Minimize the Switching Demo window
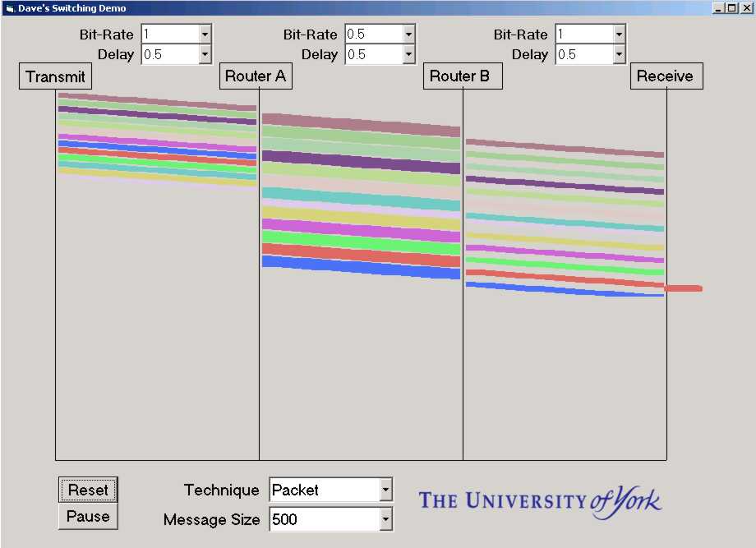 click(x=719, y=7)
